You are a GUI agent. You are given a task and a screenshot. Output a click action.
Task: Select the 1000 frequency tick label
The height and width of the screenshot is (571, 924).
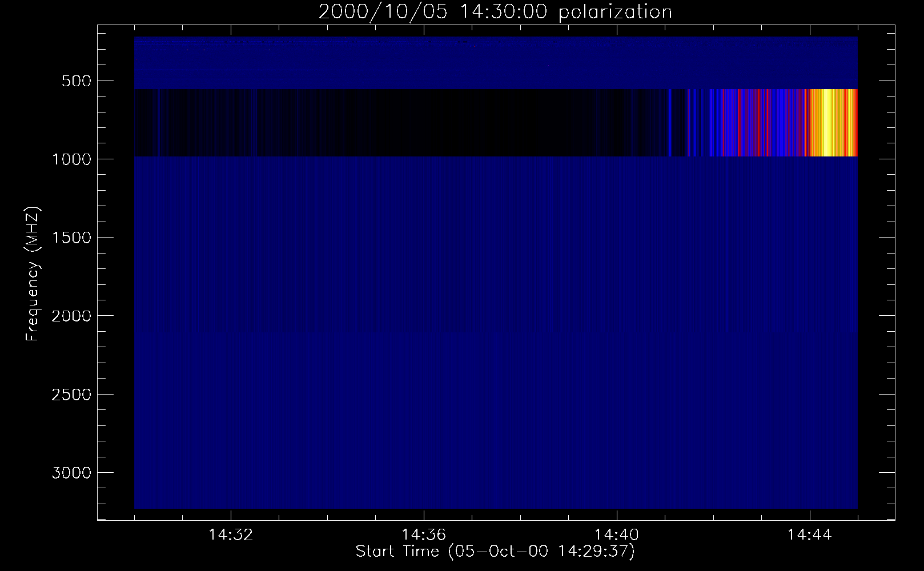pos(71,159)
